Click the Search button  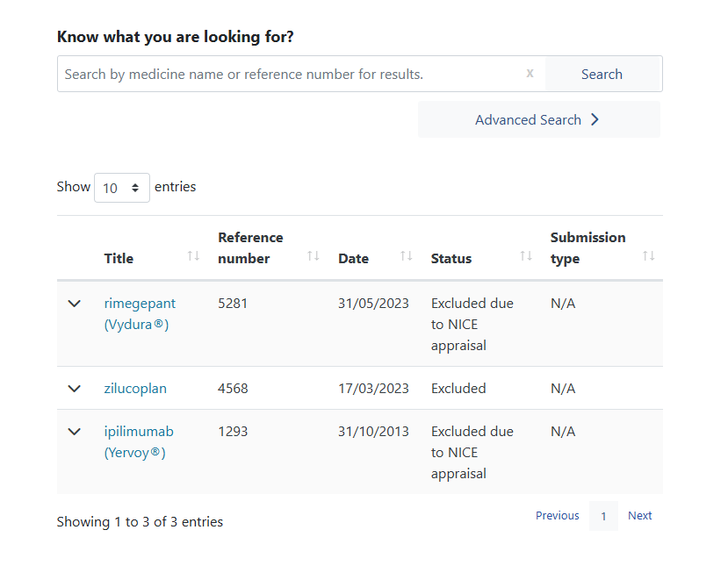(603, 74)
